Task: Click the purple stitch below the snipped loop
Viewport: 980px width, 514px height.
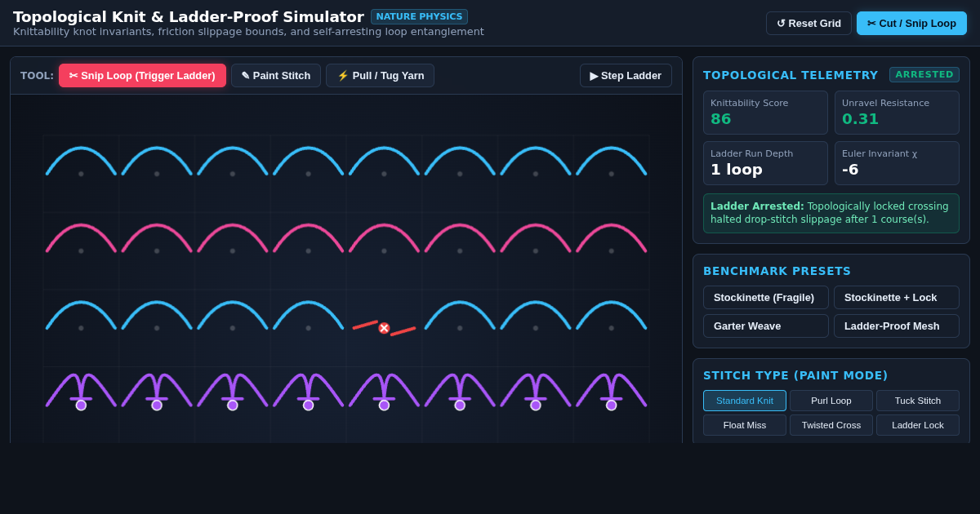Action: [384, 391]
